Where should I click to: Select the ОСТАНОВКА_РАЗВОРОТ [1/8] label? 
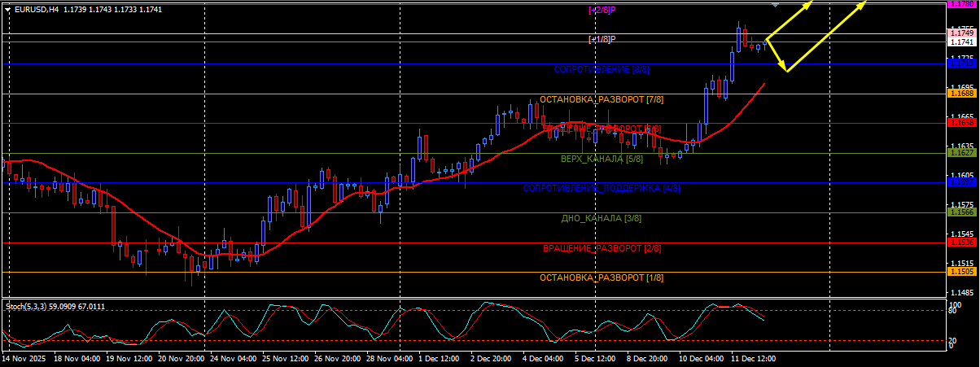click(x=602, y=277)
